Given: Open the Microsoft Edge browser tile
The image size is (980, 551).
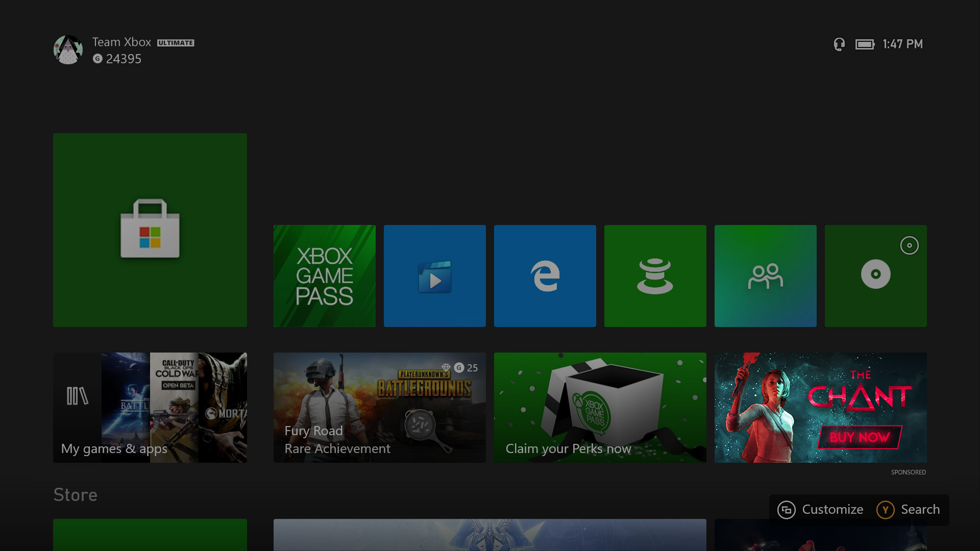Looking at the screenshot, I should point(545,275).
